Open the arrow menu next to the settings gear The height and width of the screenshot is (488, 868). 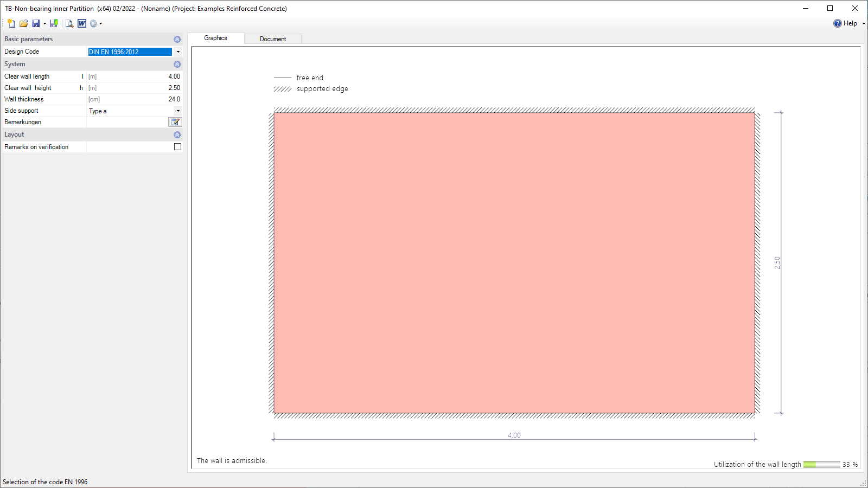(x=100, y=23)
